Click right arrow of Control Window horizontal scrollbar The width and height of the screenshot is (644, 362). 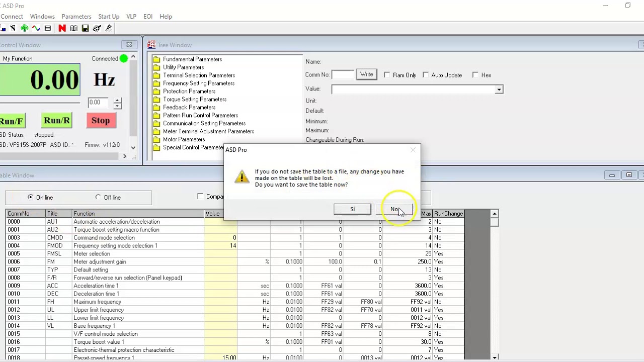[125, 156]
